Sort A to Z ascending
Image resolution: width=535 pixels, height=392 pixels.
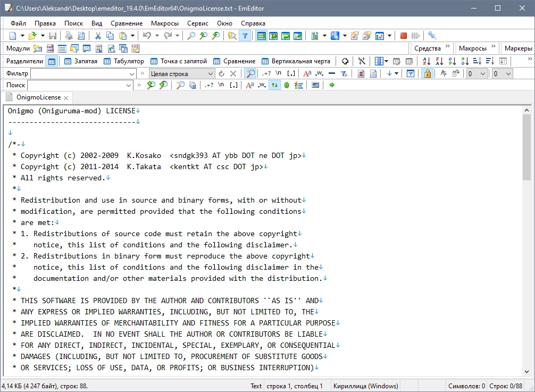point(427,61)
